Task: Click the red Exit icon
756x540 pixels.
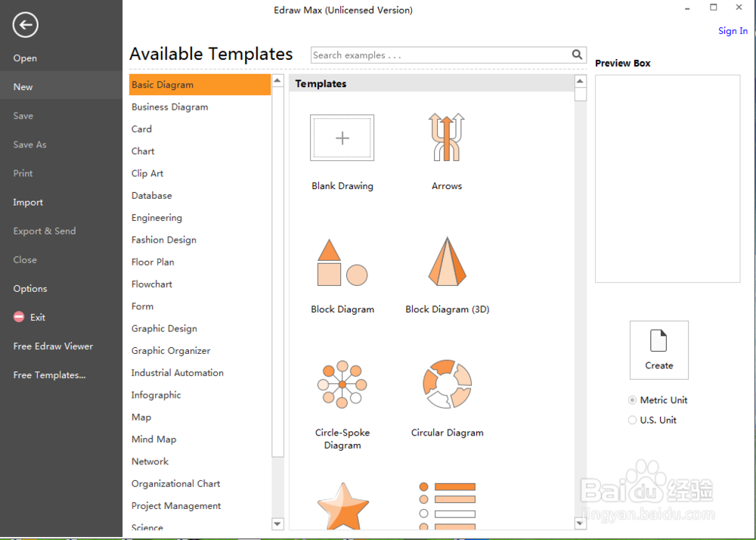Action: (19, 317)
